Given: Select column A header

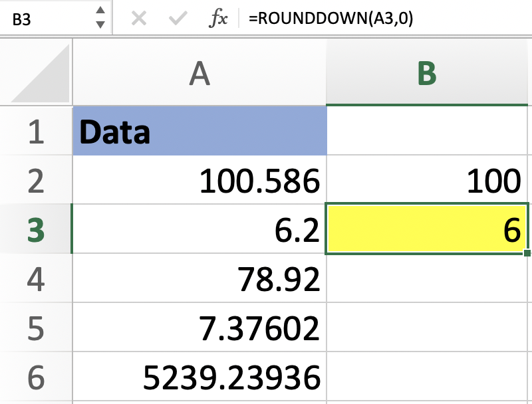Looking at the screenshot, I should click(199, 74).
